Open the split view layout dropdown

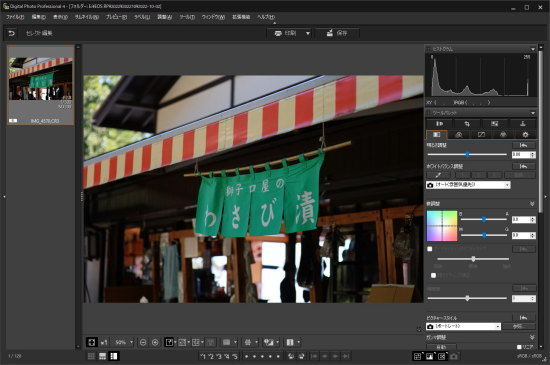pyautogui.click(x=299, y=342)
